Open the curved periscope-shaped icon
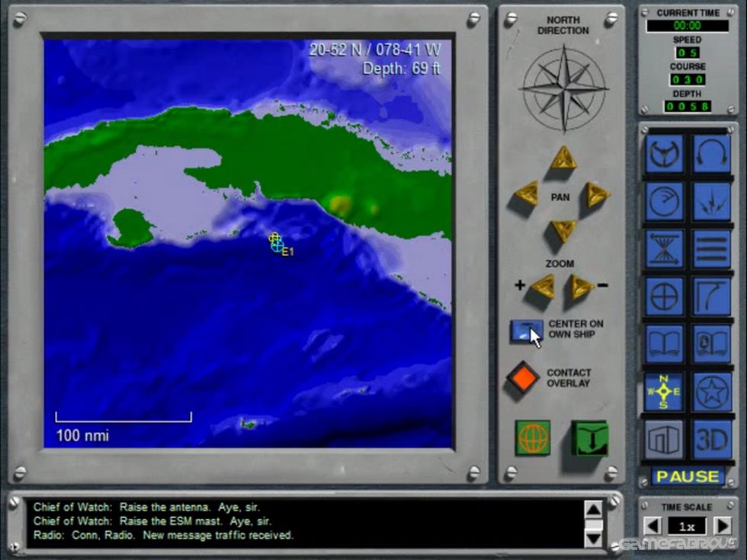Viewport: 747px width, 560px height. click(712, 296)
